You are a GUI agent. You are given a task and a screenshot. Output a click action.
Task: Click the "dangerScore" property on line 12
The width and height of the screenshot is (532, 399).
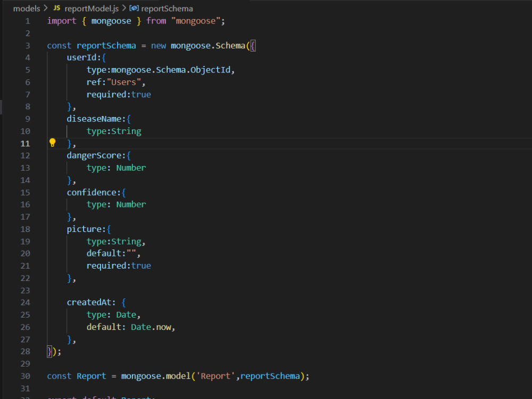point(94,155)
